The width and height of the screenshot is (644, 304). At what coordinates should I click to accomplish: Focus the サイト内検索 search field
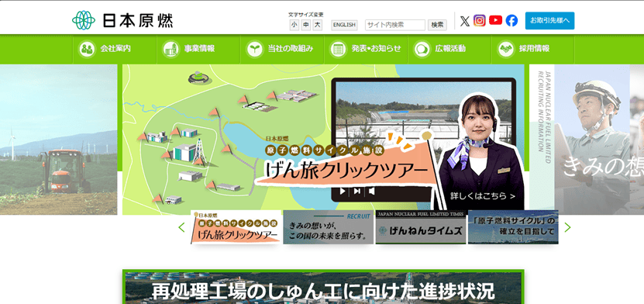pos(395,25)
